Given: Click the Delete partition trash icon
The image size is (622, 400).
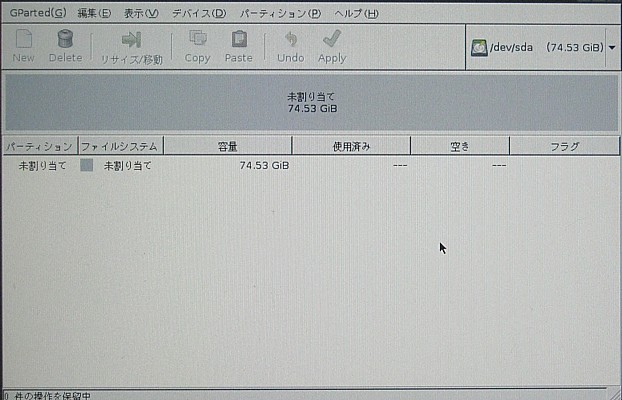Looking at the screenshot, I should click(65, 39).
